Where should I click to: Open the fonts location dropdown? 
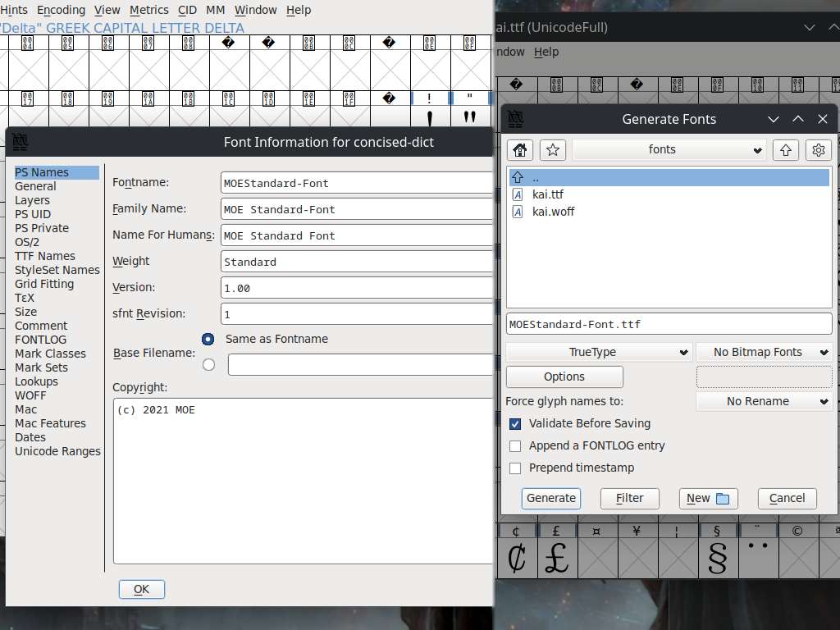[669, 149]
